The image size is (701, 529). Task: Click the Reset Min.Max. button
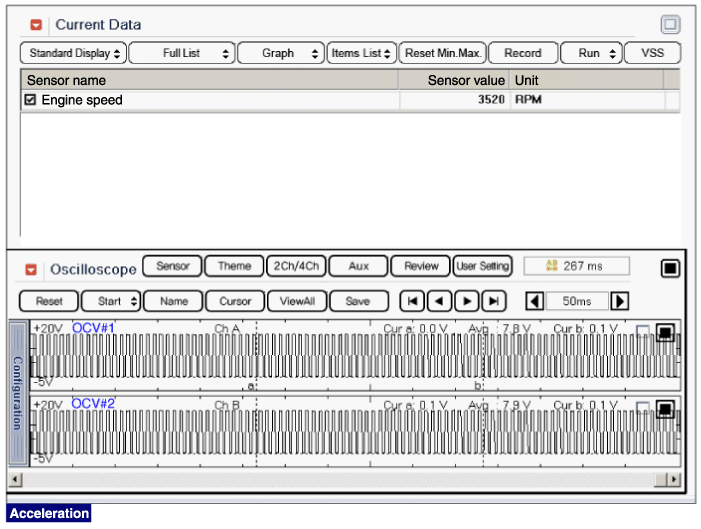pyautogui.click(x=441, y=53)
